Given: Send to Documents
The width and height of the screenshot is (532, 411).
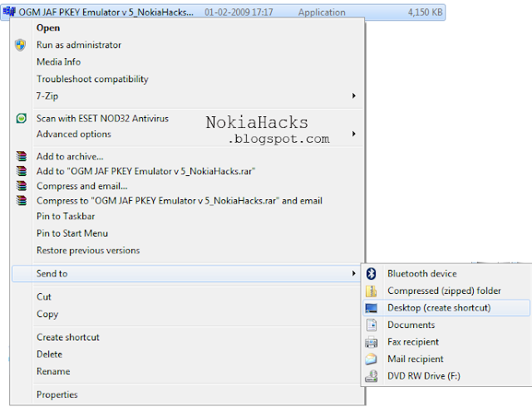Looking at the screenshot, I should click(x=446, y=325).
